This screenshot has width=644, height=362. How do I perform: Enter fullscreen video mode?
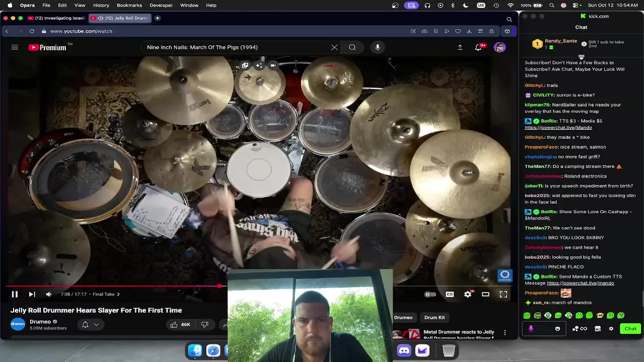pyautogui.click(x=503, y=294)
